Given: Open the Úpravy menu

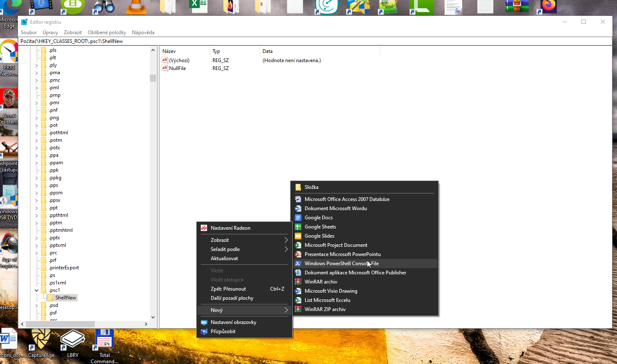Looking at the screenshot, I should coord(50,33).
